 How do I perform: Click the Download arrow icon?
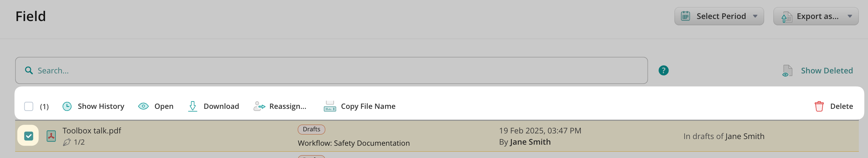click(x=193, y=106)
